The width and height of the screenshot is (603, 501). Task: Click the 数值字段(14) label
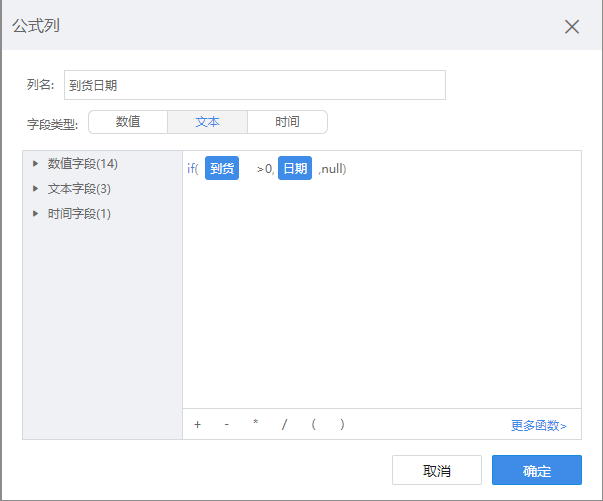(x=82, y=163)
